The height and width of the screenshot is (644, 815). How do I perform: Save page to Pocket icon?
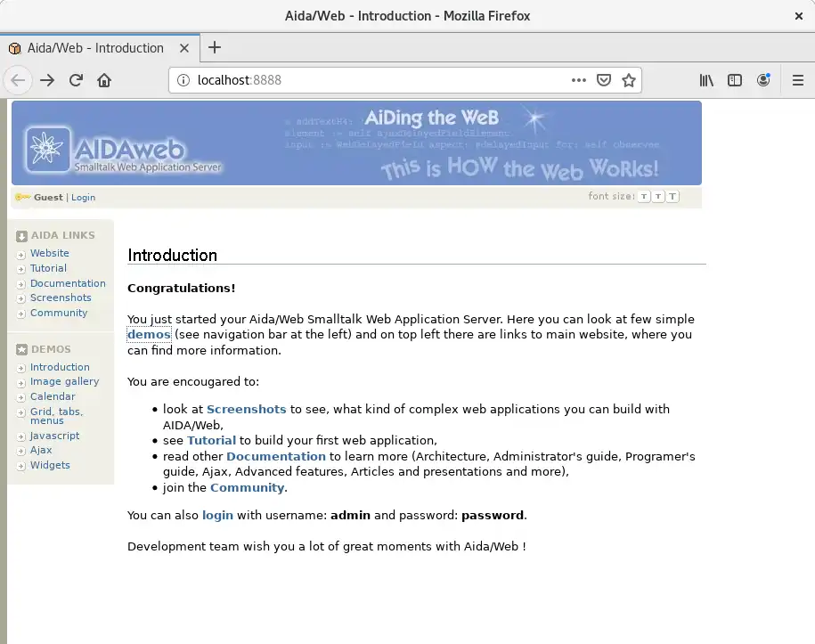603,80
